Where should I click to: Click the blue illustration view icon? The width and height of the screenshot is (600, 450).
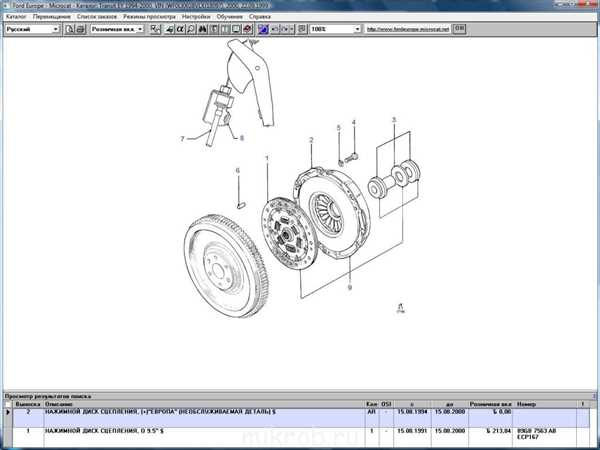pos(263,29)
